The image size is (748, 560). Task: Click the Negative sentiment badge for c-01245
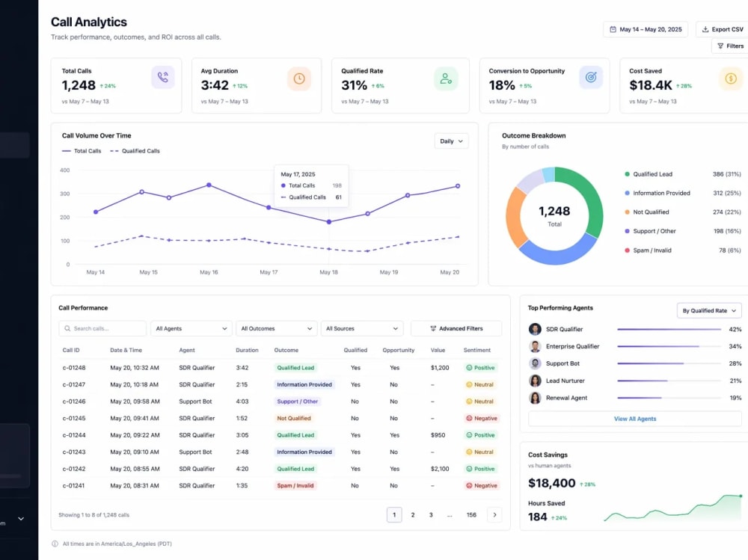[481, 419]
